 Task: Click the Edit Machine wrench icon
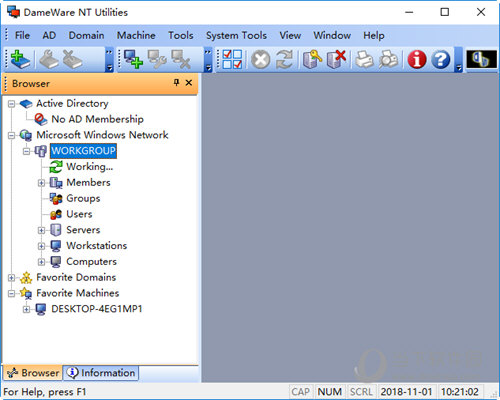[157, 60]
